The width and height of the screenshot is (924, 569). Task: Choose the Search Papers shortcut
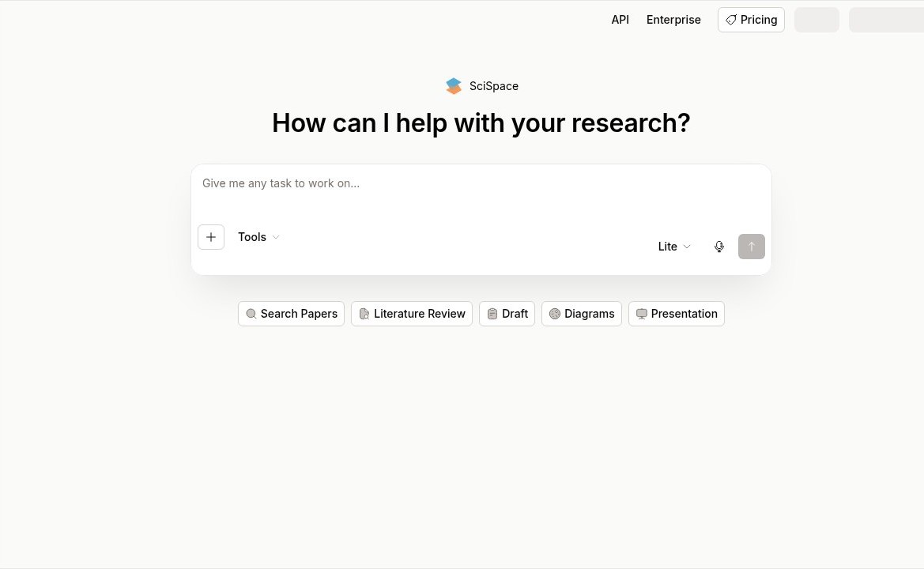(x=291, y=314)
